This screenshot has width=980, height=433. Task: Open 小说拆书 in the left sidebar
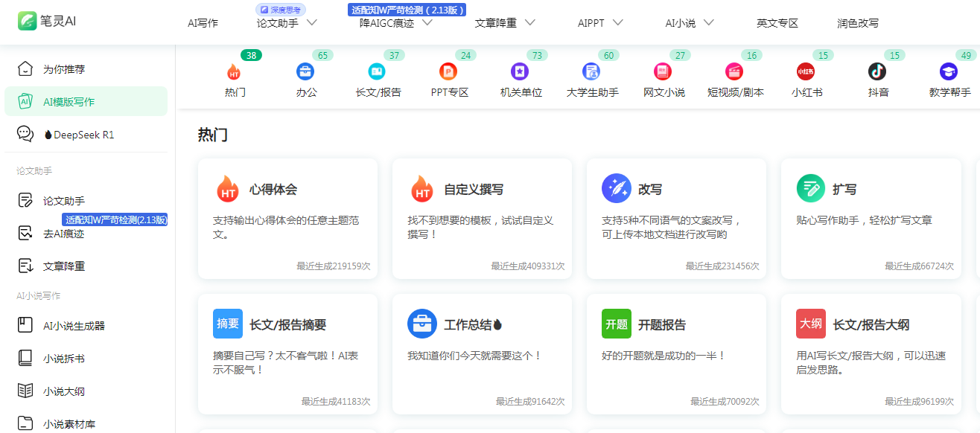click(63, 359)
